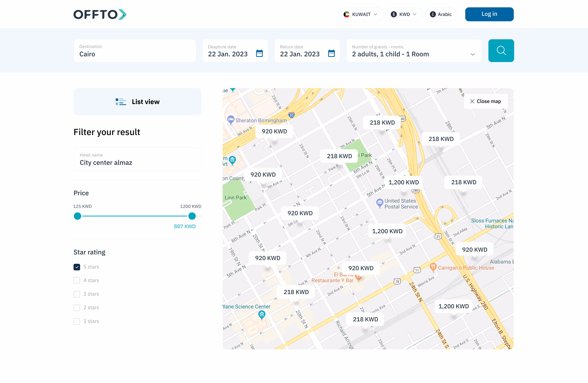Viewport: 588px width, 383px height.
Task: Switch to List view
Action: coord(137,102)
